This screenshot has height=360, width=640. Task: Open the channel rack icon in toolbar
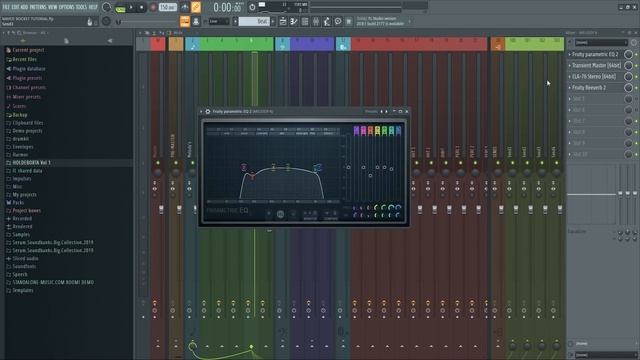click(x=305, y=21)
